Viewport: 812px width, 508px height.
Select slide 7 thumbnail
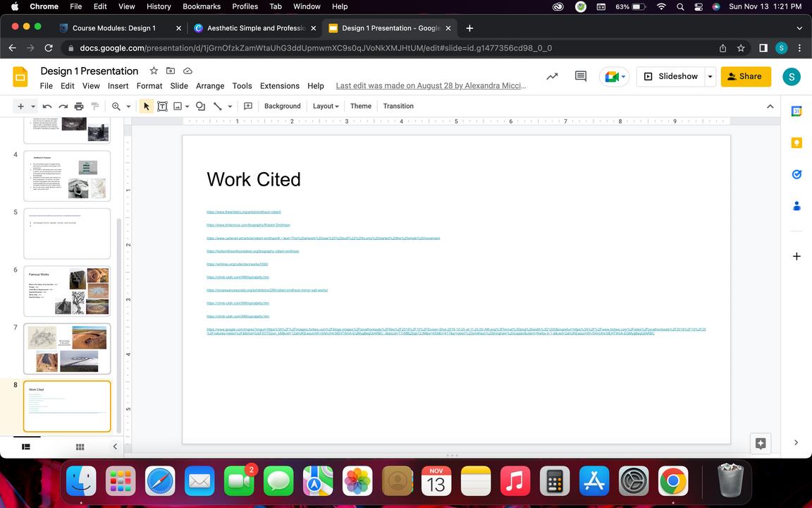point(67,349)
